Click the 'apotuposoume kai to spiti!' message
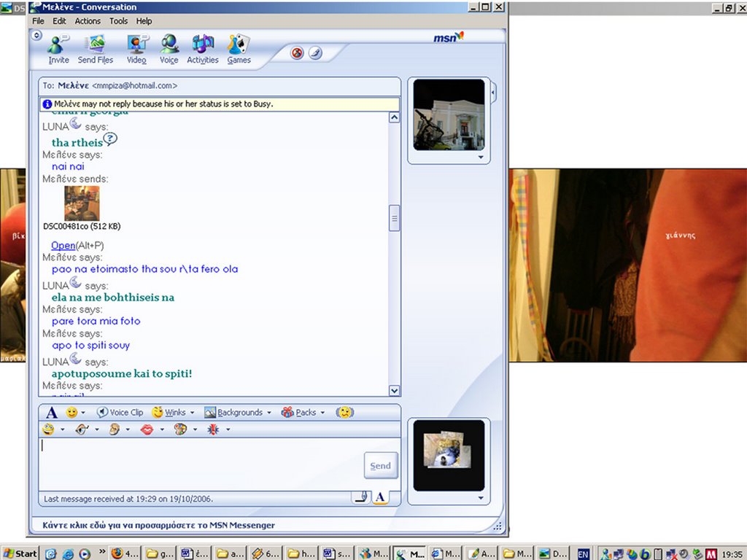This screenshot has height=560, width=747. pos(122,373)
